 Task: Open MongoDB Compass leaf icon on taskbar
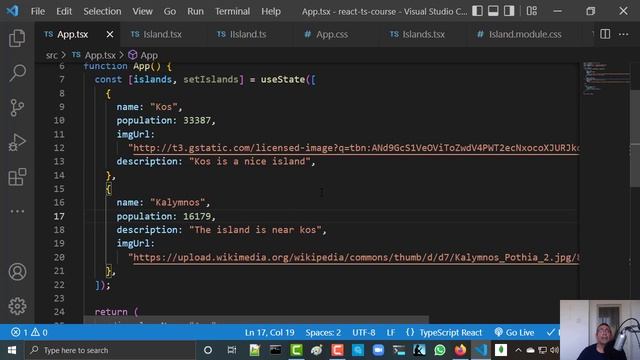[x=501, y=350]
